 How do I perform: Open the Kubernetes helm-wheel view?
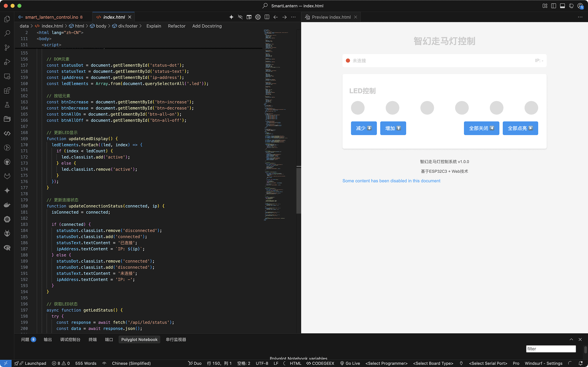tap(7, 219)
